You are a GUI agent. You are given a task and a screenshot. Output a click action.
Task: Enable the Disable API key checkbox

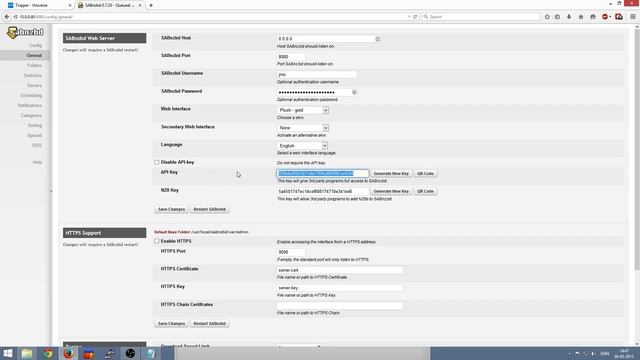(x=157, y=162)
